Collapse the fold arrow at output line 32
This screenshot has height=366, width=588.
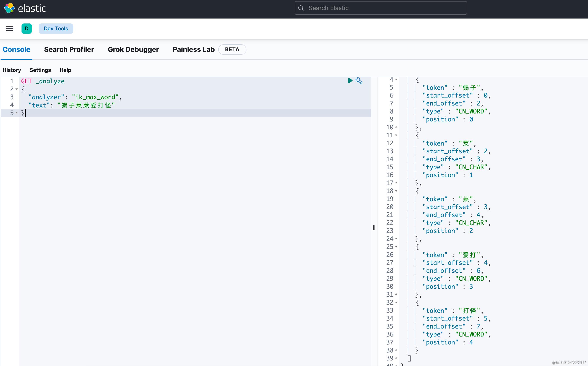coord(396,302)
